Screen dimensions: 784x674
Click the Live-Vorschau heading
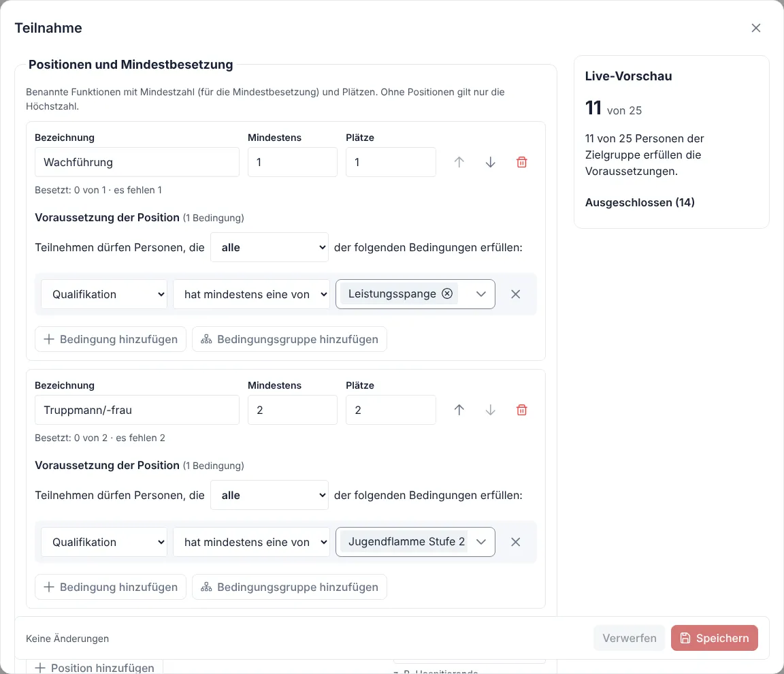click(x=629, y=76)
